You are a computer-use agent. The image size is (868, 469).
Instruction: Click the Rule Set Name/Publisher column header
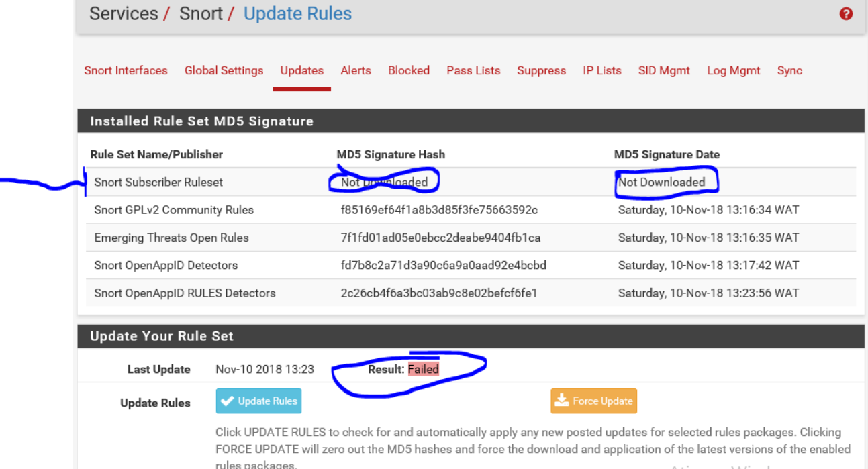tap(156, 154)
